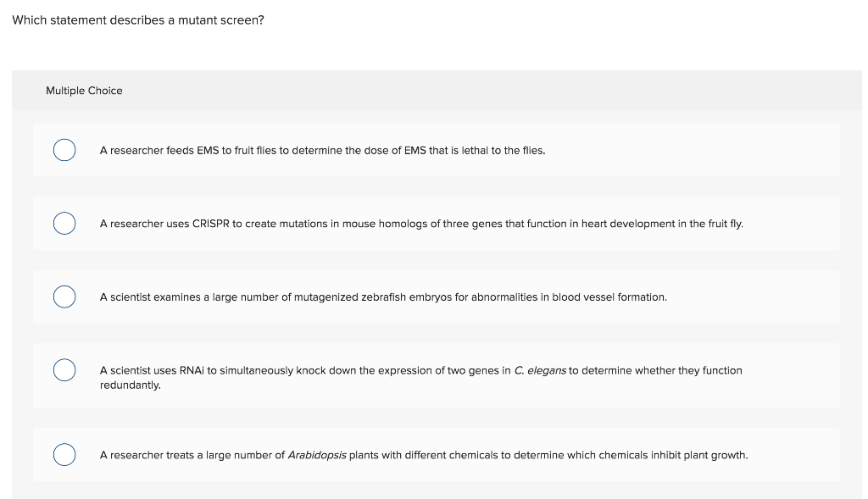The width and height of the screenshot is (868, 499).
Task: Click the question text about mutant screens
Action: click(137, 19)
